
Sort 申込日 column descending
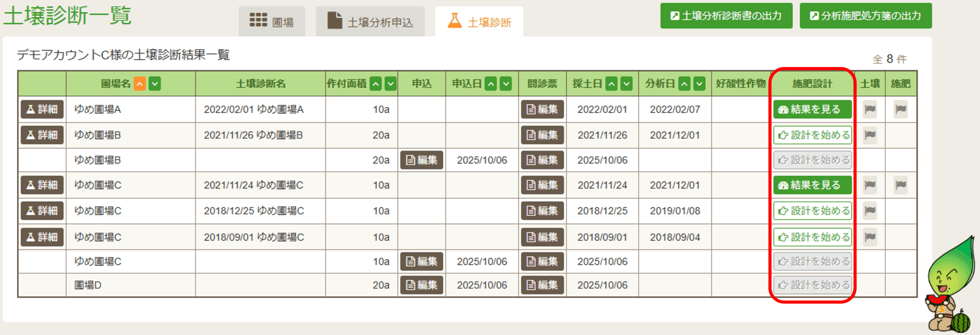[x=506, y=83]
